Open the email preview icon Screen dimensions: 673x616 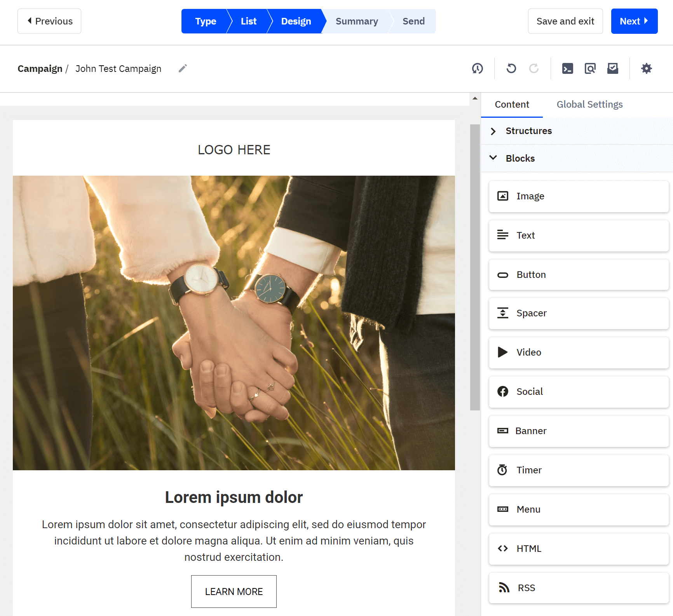click(590, 68)
